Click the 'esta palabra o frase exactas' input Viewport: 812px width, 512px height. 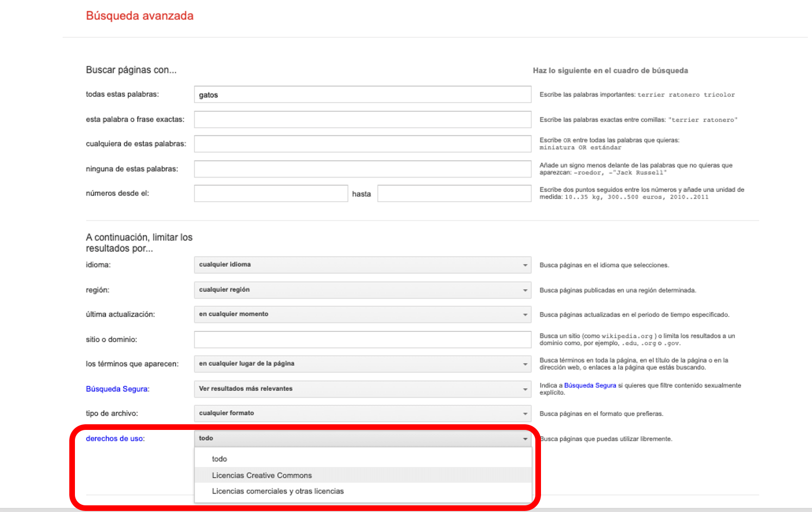pos(362,120)
